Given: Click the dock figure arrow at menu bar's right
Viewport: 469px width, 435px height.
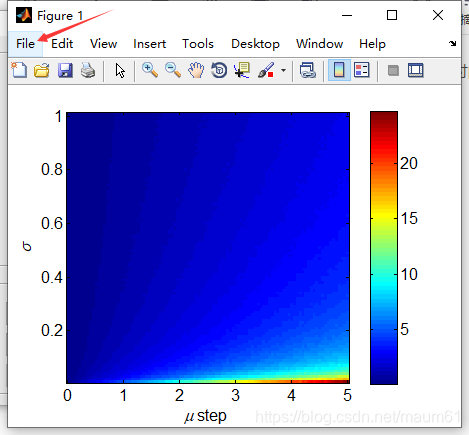Looking at the screenshot, I should click(x=452, y=43).
